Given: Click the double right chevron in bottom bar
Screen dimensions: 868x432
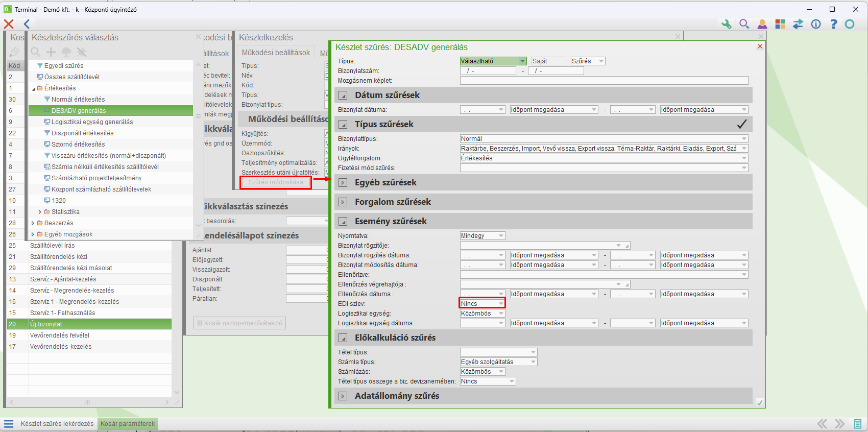Looking at the screenshot, I should click(x=840, y=424).
